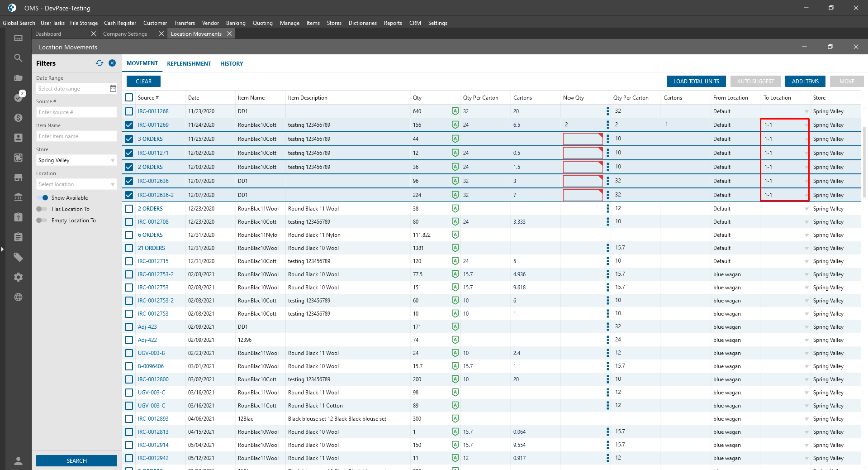Image resolution: width=868 pixels, height=470 pixels.
Task: Uncheck the IRC-0011269 row checkbox
Action: (x=129, y=125)
